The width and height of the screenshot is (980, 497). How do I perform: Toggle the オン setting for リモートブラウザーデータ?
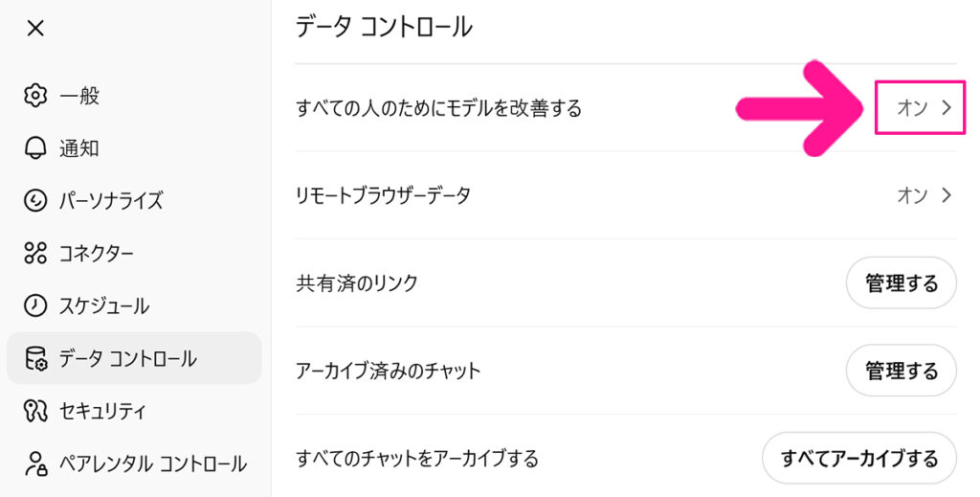coord(911,195)
